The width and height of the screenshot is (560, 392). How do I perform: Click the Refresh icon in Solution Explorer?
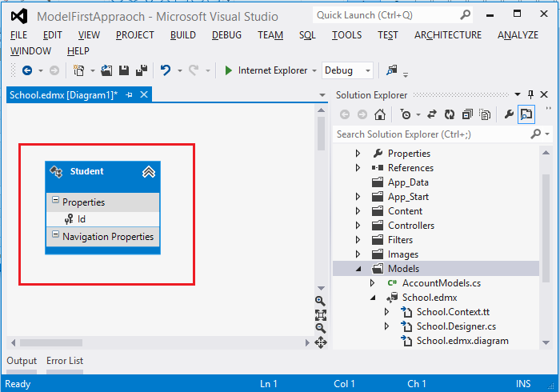[450, 114]
